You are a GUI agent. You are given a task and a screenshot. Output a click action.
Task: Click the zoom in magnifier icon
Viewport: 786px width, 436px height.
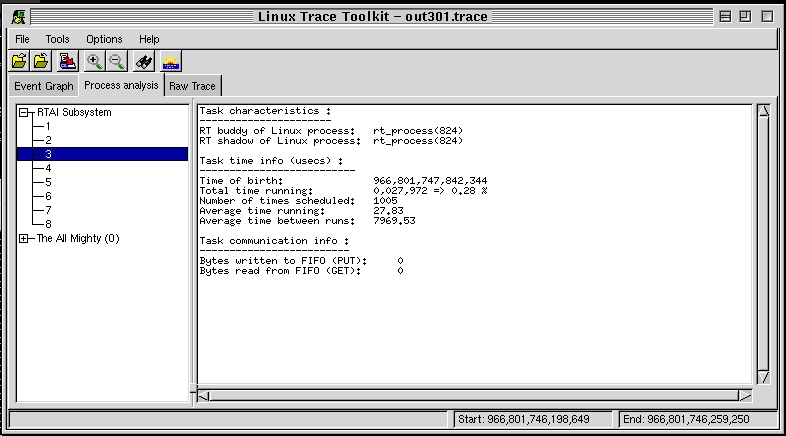[x=94, y=62]
